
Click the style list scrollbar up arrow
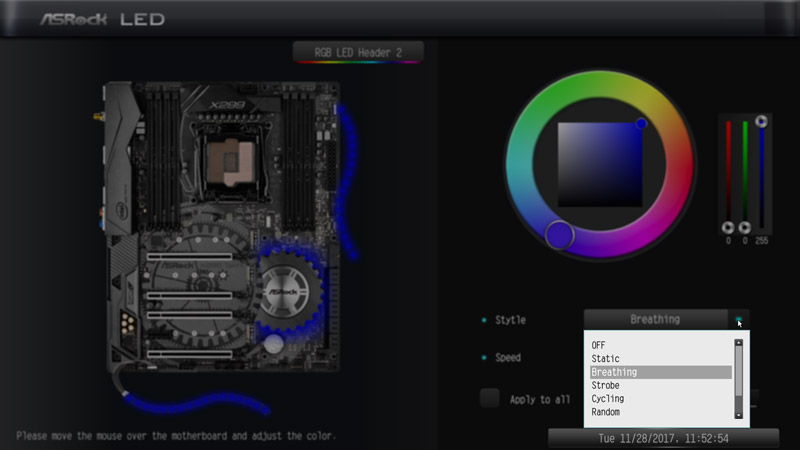point(738,343)
